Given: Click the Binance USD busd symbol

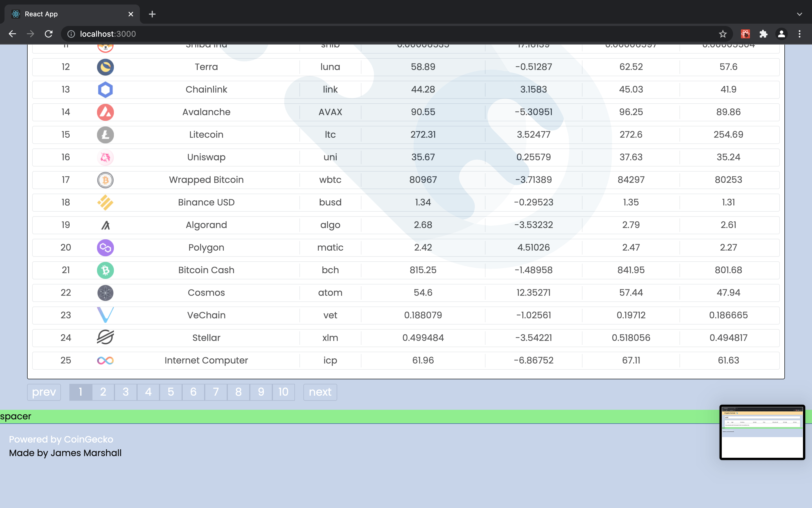Looking at the screenshot, I should click(x=330, y=202).
